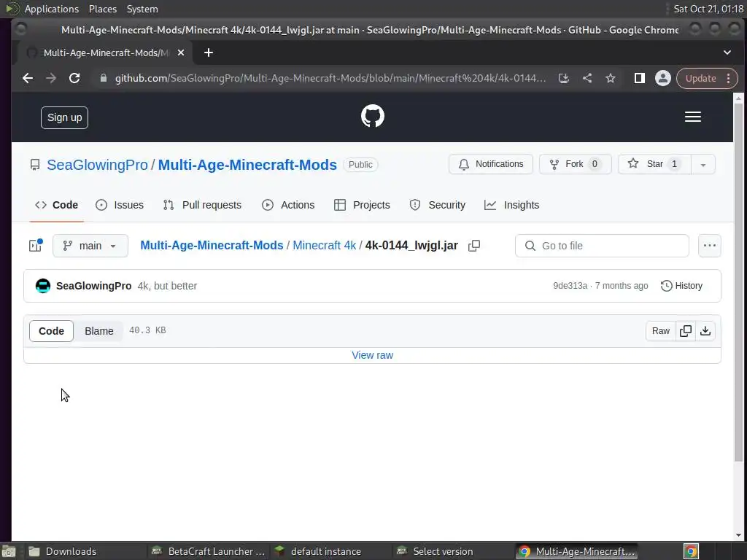This screenshot has height=560, width=747.
Task: Open SeaGlowingPro owner link in title
Action: (97, 165)
